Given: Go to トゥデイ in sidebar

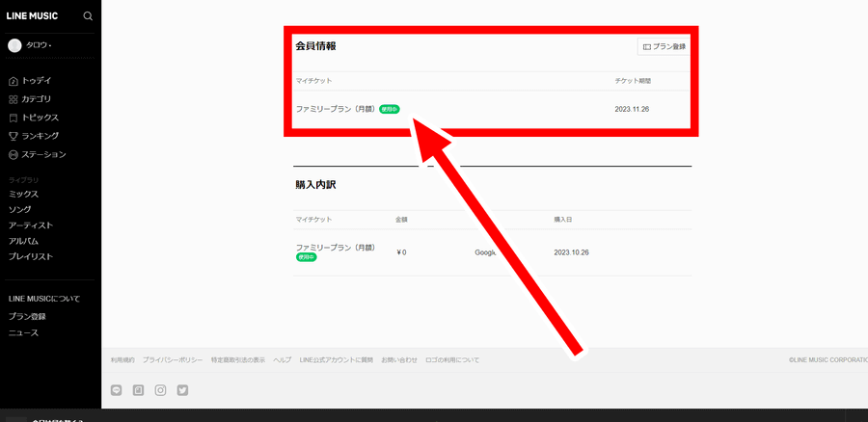Looking at the screenshot, I should pyautogui.click(x=31, y=81).
